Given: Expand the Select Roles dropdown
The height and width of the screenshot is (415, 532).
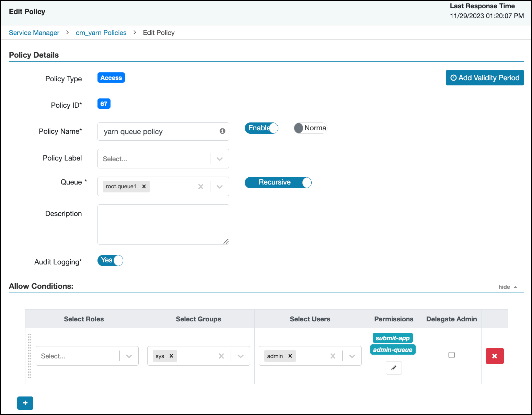Looking at the screenshot, I should [x=129, y=356].
